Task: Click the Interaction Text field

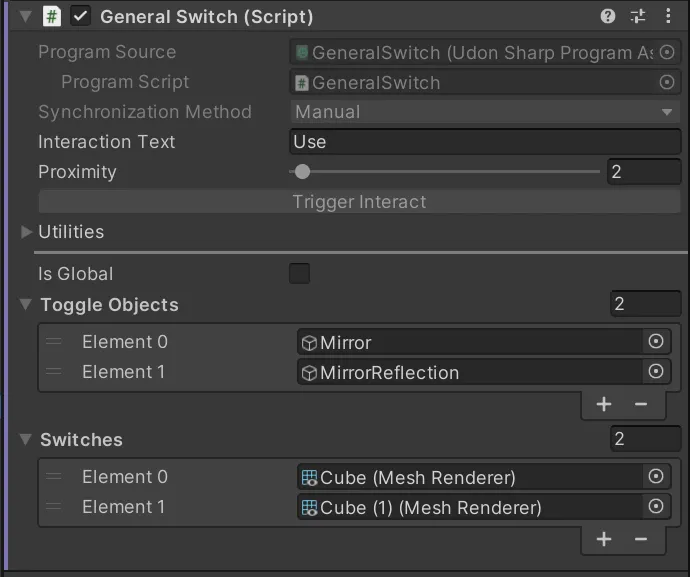Action: pos(485,142)
